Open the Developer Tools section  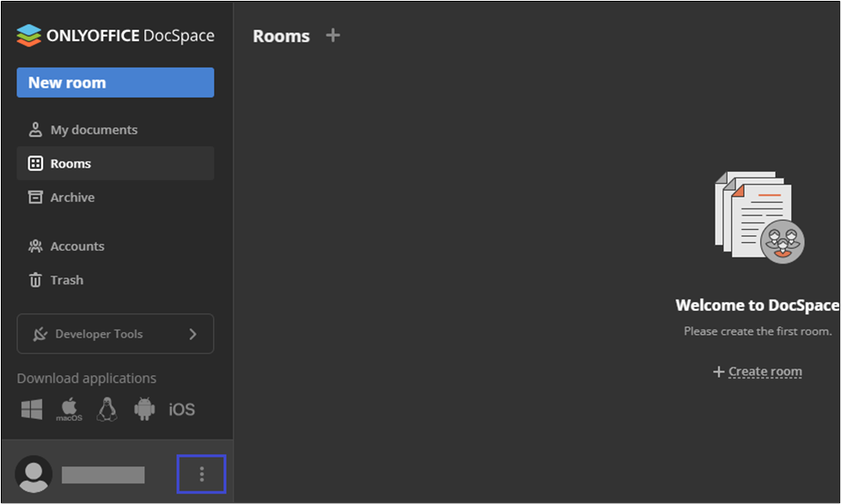99,334
